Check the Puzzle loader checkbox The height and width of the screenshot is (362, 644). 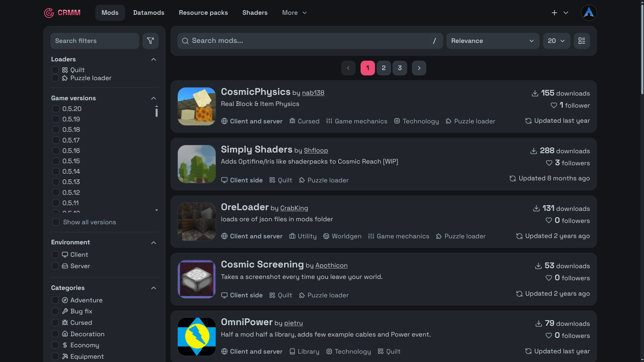tap(55, 78)
